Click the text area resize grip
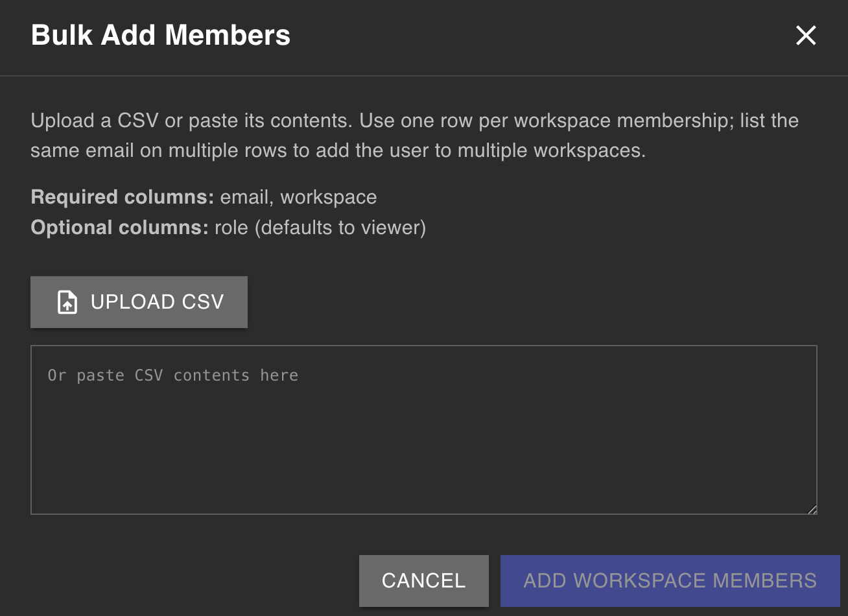The width and height of the screenshot is (848, 616). pos(812,510)
